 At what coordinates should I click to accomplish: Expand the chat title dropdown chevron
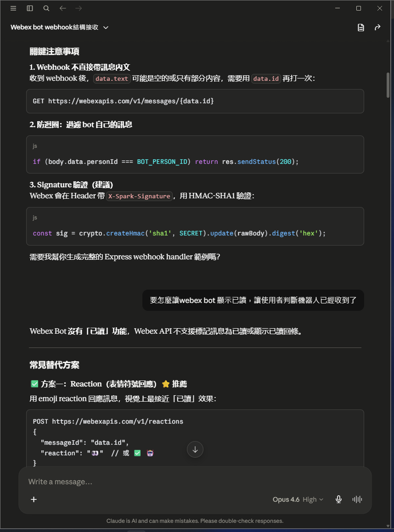106,28
